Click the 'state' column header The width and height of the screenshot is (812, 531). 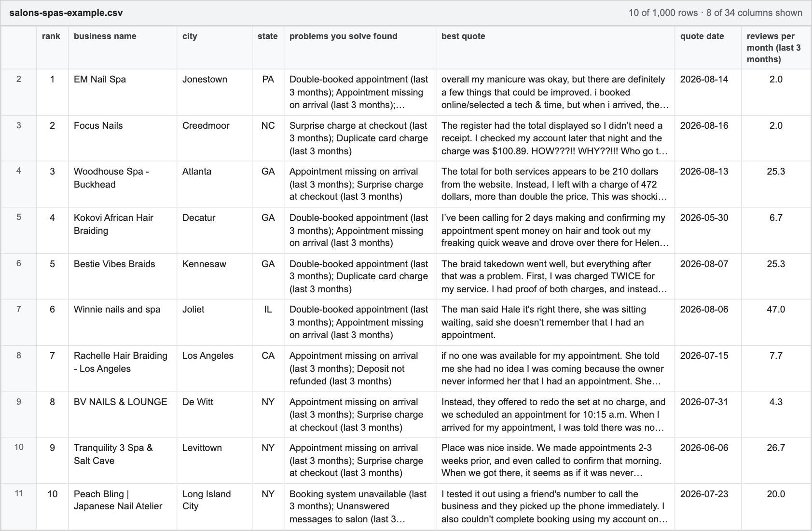[268, 47]
